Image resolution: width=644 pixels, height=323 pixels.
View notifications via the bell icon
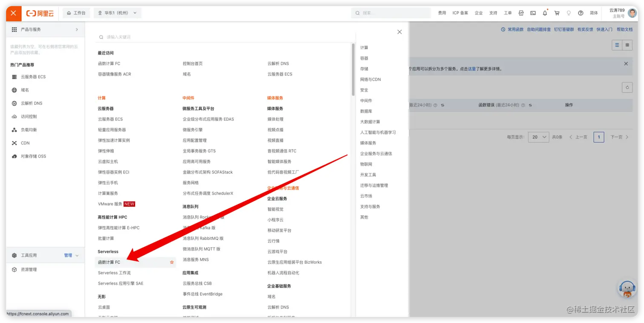pyautogui.click(x=545, y=13)
